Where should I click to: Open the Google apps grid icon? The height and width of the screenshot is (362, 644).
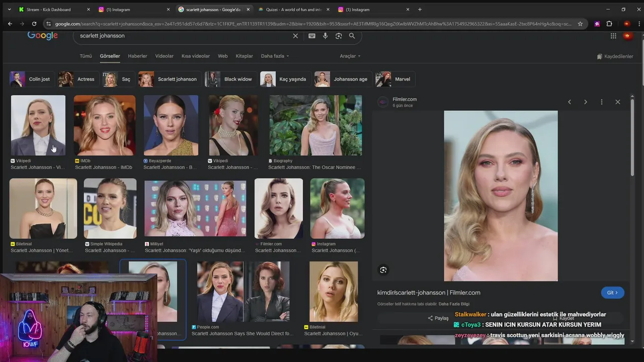coord(613,36)
